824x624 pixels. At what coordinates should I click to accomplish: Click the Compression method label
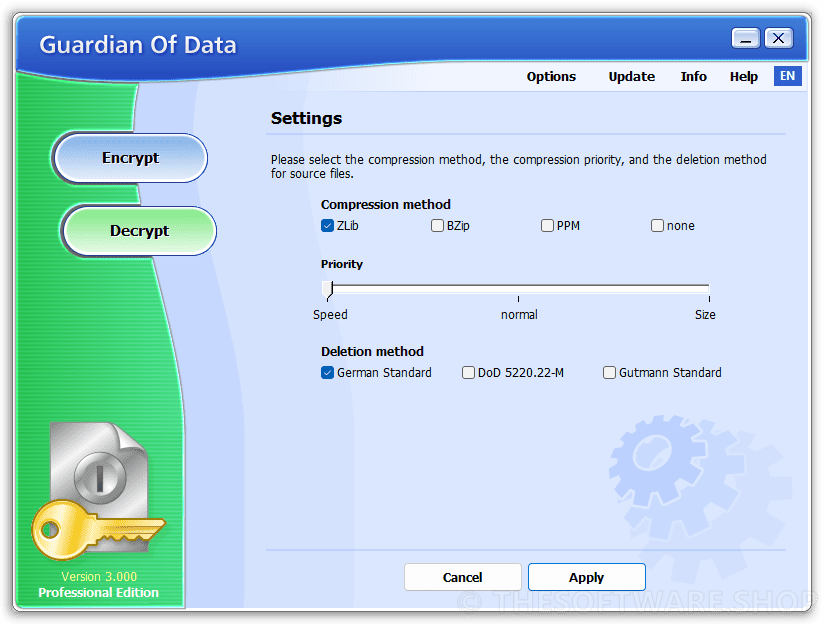tap(386, 204)
